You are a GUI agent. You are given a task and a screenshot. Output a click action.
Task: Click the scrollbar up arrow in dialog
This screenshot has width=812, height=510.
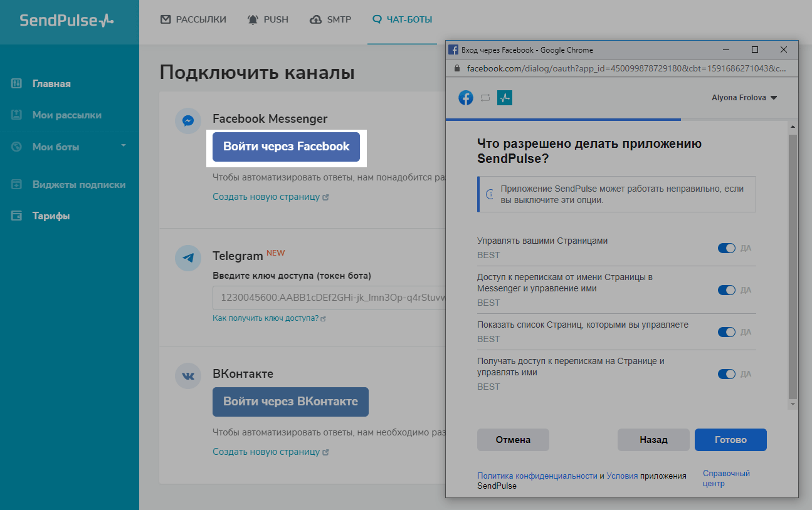pos(793,127)
